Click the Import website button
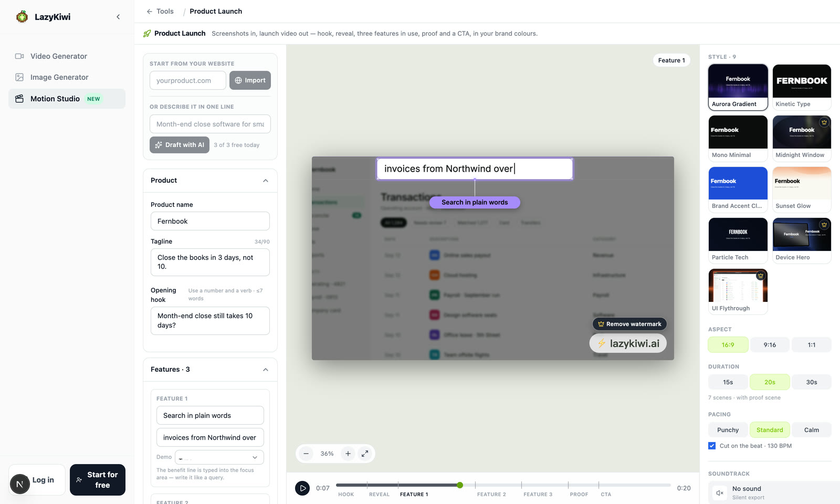This screenshot has width=840, height=504. [250, 80]
